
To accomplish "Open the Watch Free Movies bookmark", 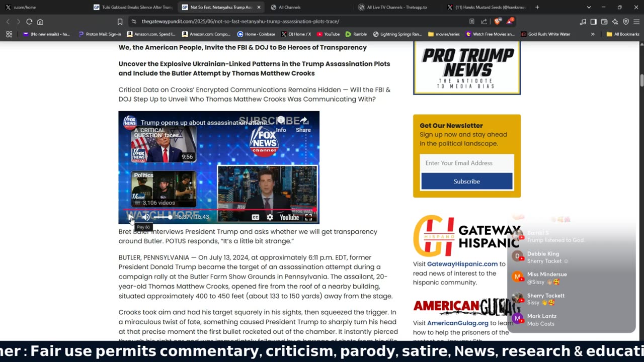I will (491, 34).
